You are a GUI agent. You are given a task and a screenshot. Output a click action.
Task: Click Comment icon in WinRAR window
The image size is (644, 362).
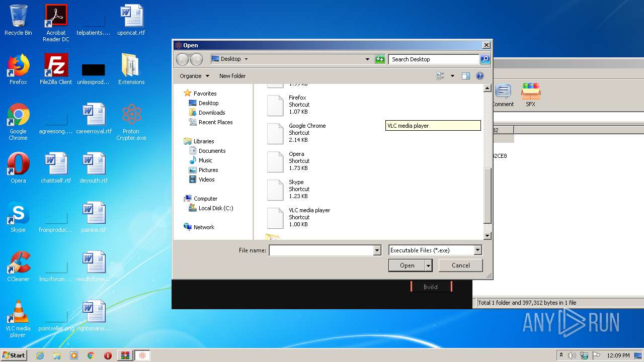point(503,96)
